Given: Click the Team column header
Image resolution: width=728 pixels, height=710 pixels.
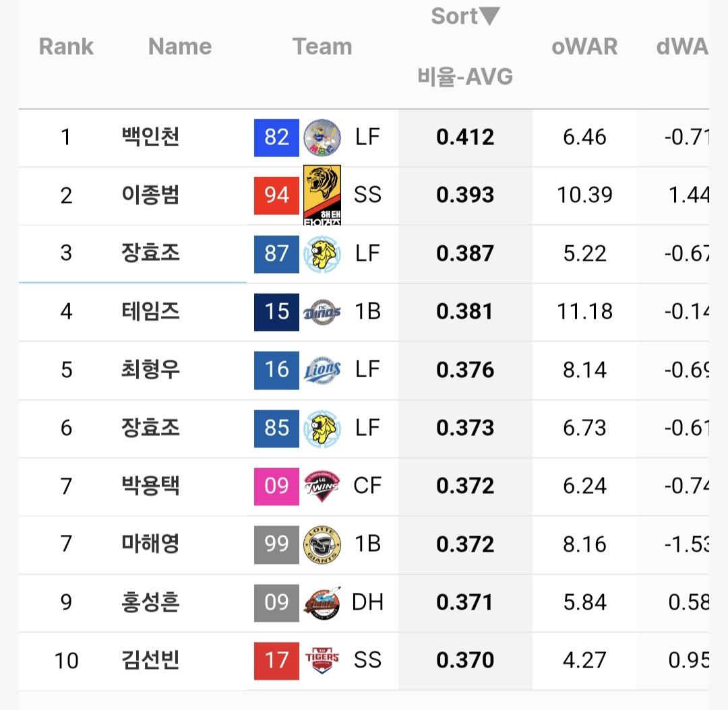Looking at the screenshot, I should click(x=322, y=46).
